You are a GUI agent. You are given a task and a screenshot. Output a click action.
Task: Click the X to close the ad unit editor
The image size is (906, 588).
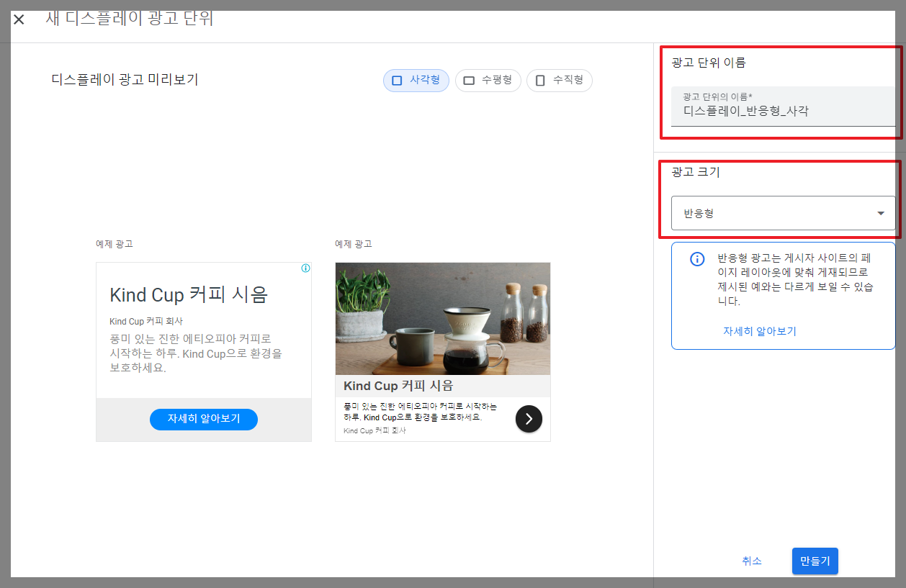pos(18,19)
